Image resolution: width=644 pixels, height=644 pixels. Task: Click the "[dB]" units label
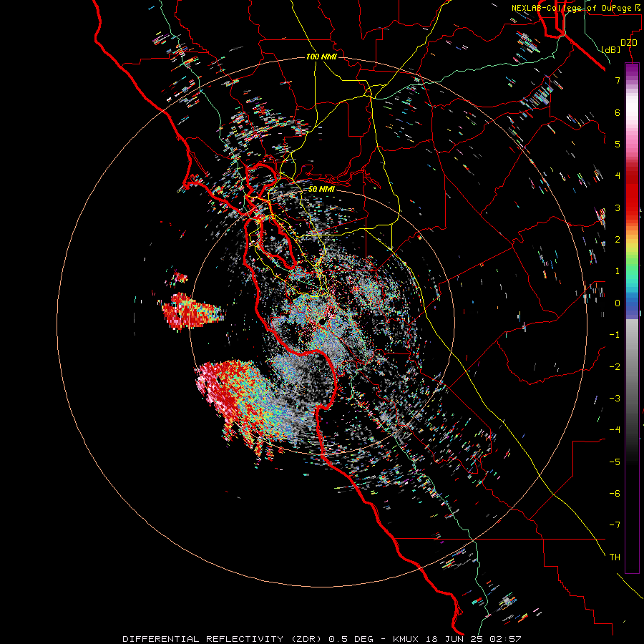tap(611, 49)
